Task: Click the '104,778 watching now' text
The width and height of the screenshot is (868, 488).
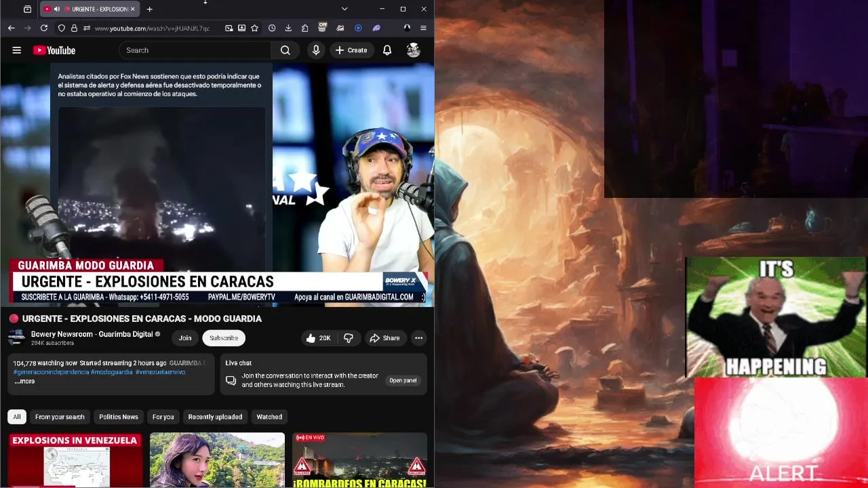Action: pos(45,363)
